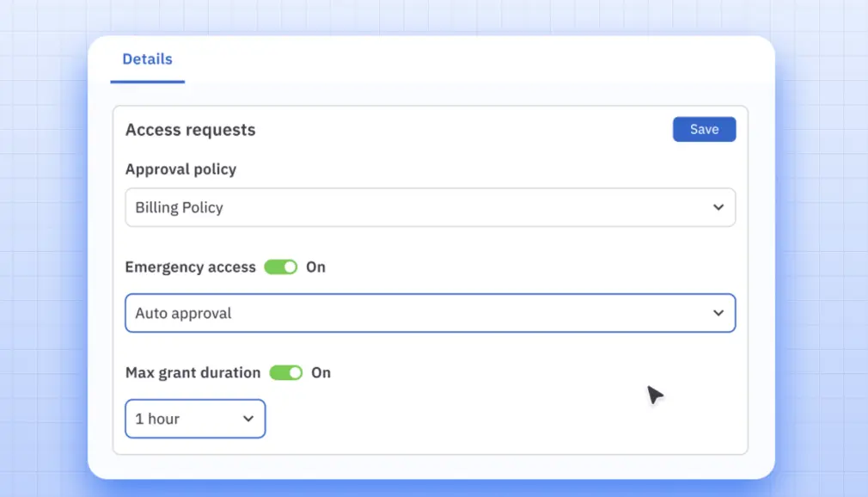The image size is (868, 497).
Task: Expand the Auto approval dropdown
Action: 430,313
